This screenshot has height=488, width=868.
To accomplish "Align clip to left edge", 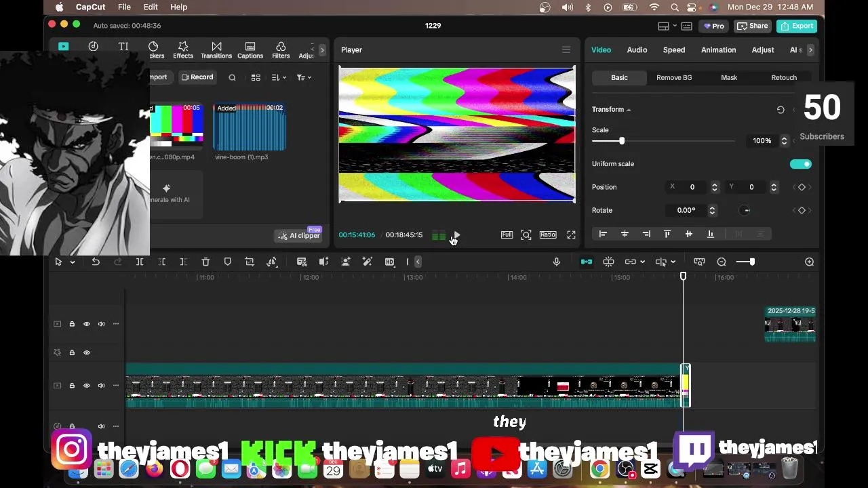I will 603,235.
